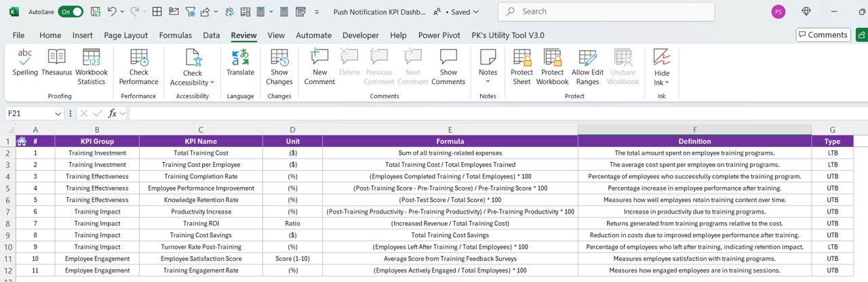Expand the Notes dropdown menu
This screenshot has height=282, width=868.
click(488, 81)
